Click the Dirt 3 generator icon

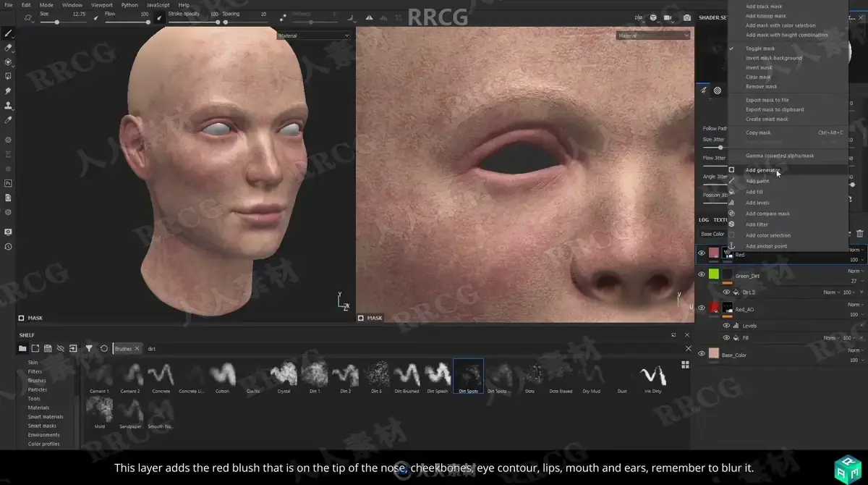pos(736,292)
